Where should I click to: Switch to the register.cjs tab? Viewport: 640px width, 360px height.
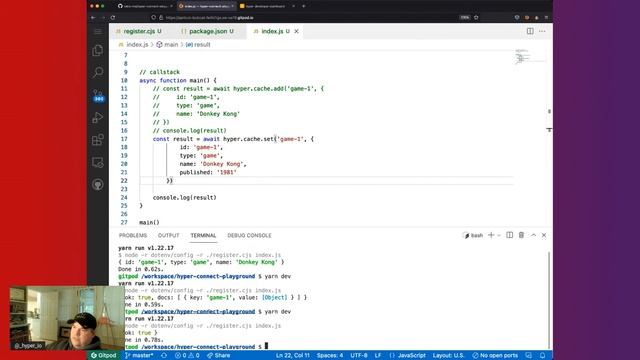(139, 31)
